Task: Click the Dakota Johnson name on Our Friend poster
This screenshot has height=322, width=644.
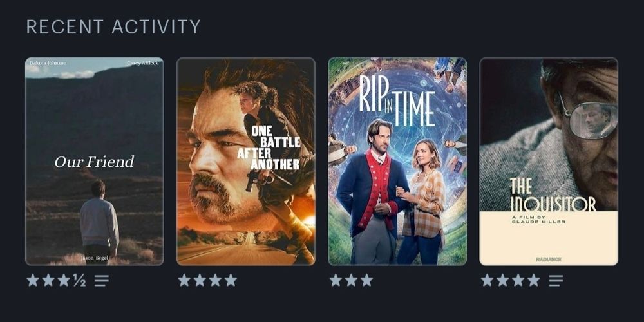Action: coord(48,63)
